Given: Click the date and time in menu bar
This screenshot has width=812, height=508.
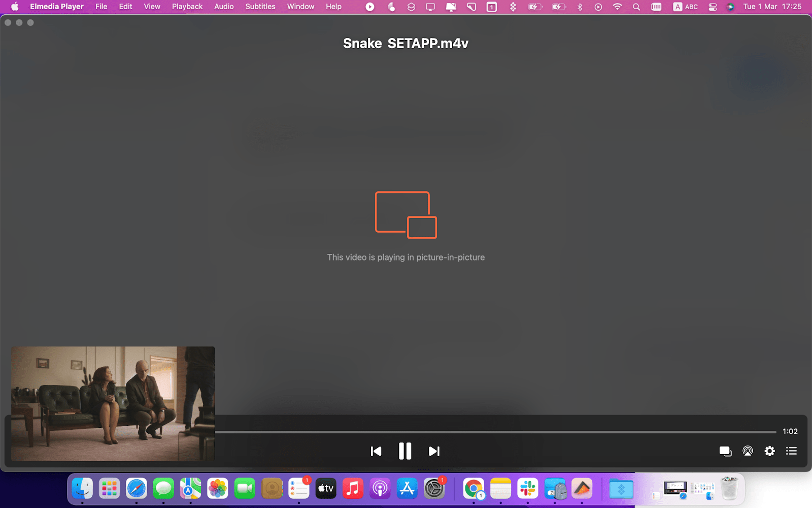Looking at the screenshot, I should (x=772, y=7).
